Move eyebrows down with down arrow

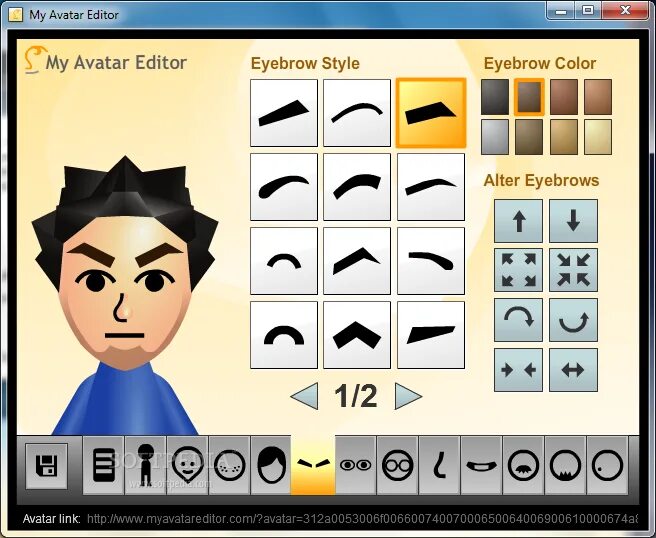click(x=573, y=221)
